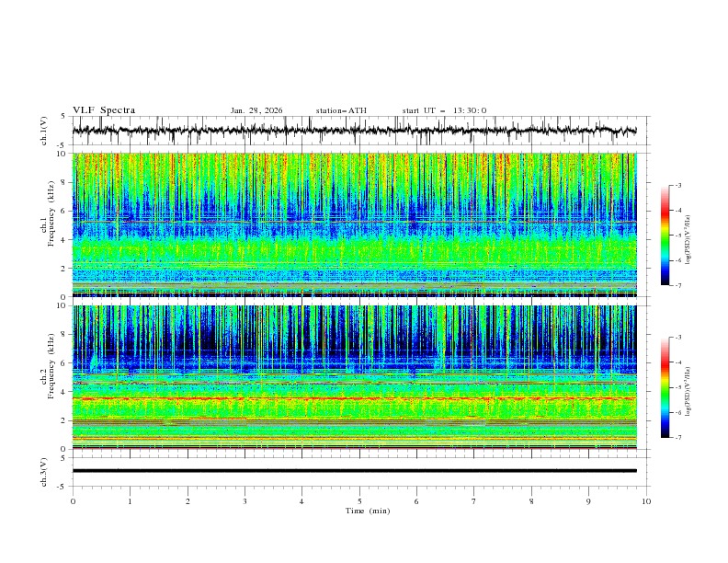The width and height of the screenshot is (728, 563).
Task: Click time axis tick label "7"
Action: (x=474, y=501)
